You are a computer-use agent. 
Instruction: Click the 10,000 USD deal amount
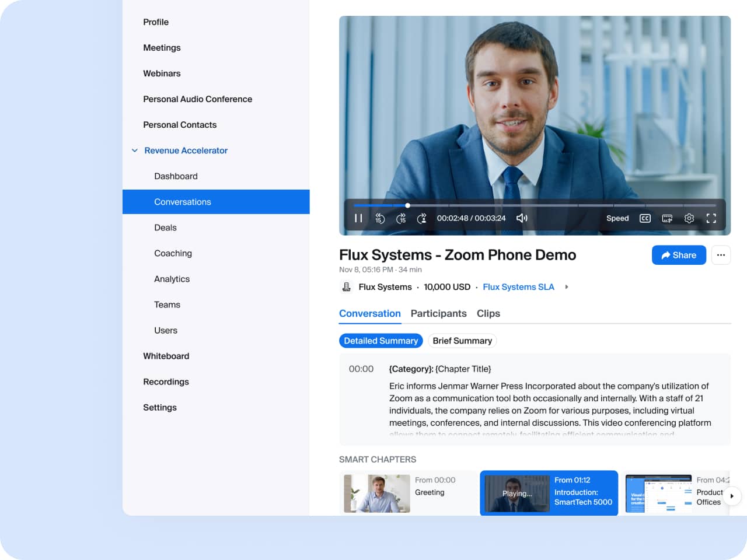447,287
